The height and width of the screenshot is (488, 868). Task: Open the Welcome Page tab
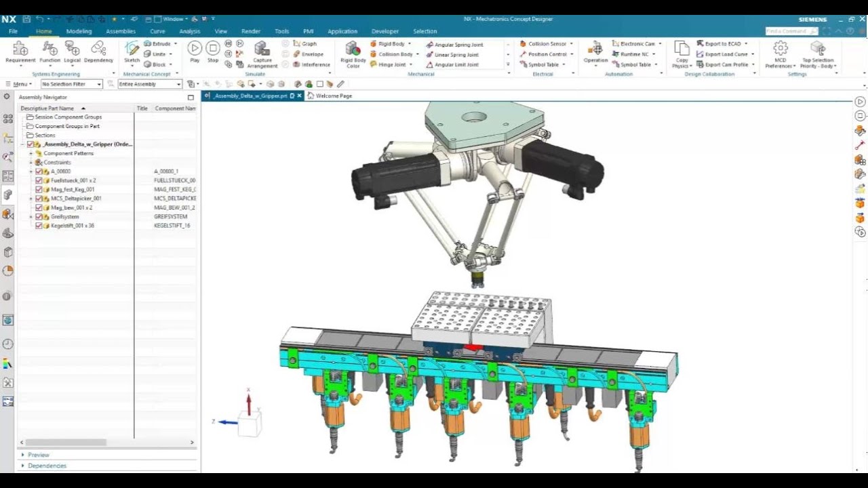point(330,96)
